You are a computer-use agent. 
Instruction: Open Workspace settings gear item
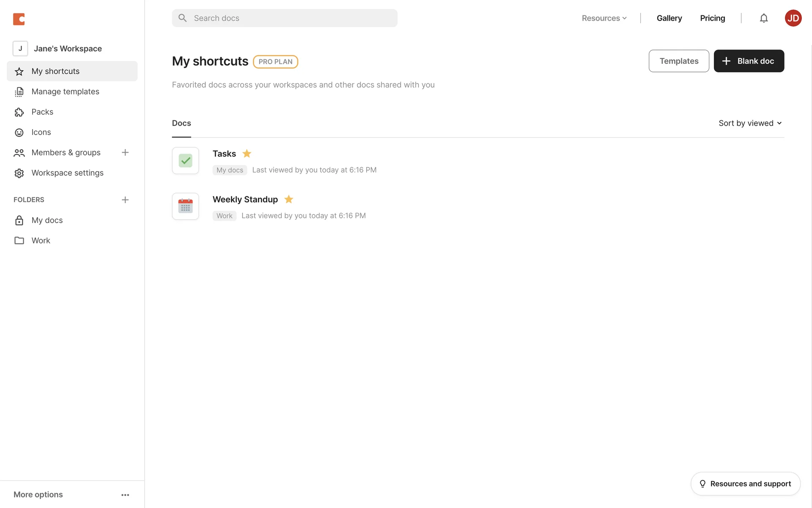67,173
